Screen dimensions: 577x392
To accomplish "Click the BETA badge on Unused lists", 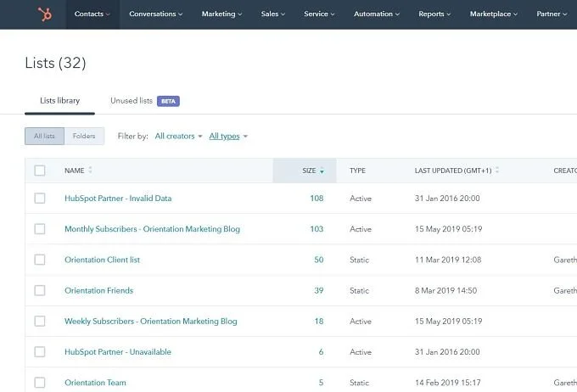I will tap(168, 101).
